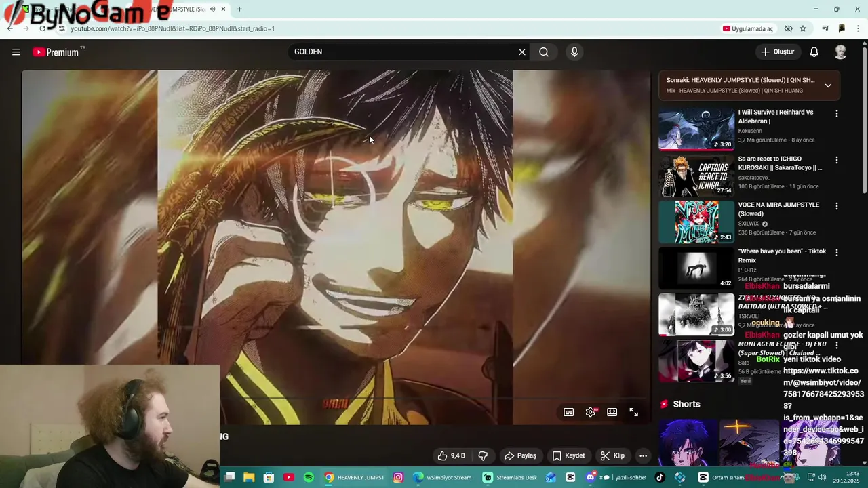Screen dimensions: 868x488
Task: Open the account avatar menu
Action: pyautogui.click(x=840, y=52)
